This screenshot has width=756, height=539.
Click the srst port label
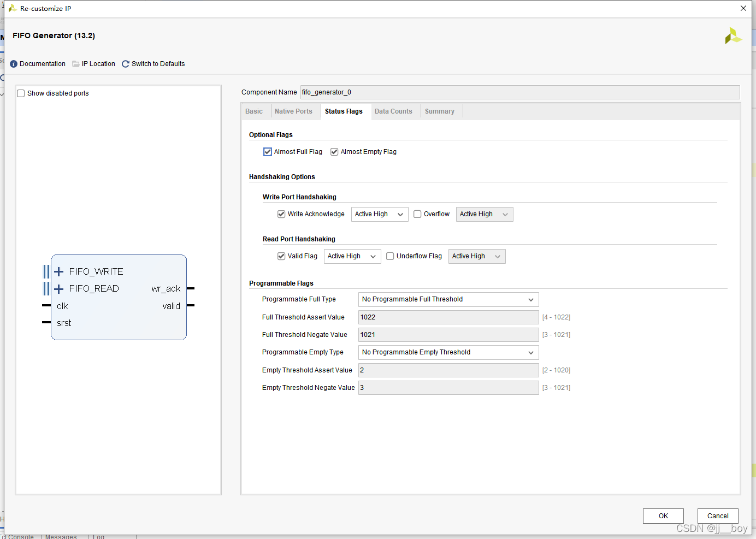click(64, 323)
